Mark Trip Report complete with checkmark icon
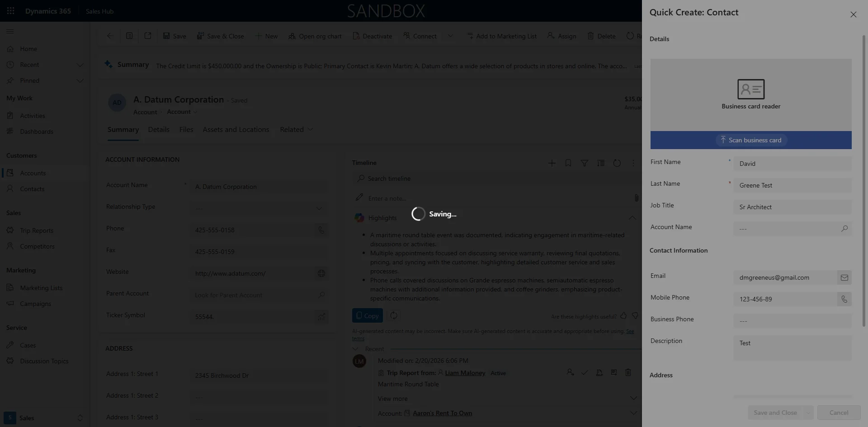 [585, 372]
